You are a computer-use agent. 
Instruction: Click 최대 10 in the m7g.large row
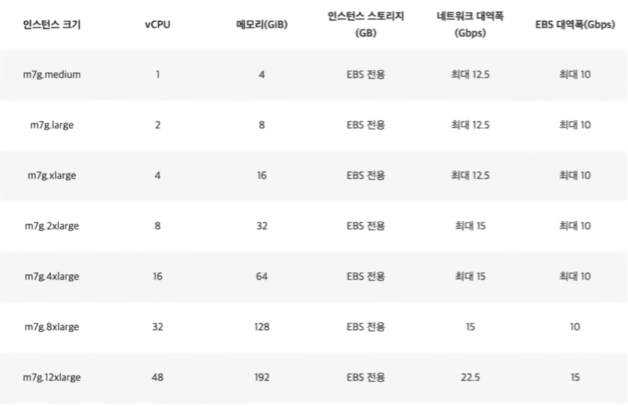(x=575, y=125)
